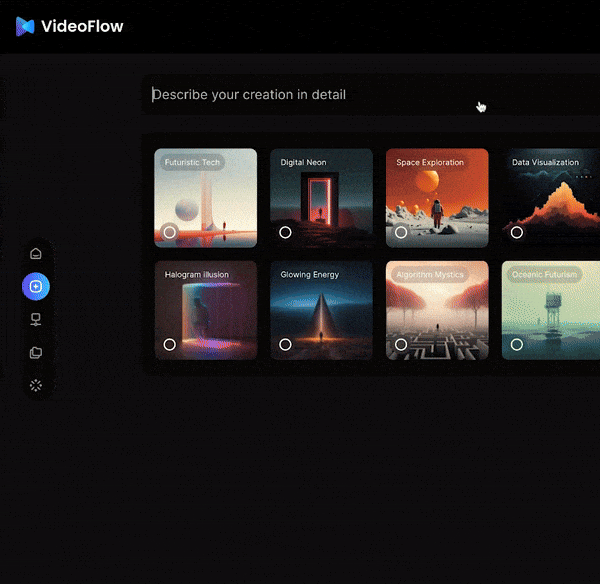
Task: Select the Digital Neon radio circle
Action: [285, 232]
